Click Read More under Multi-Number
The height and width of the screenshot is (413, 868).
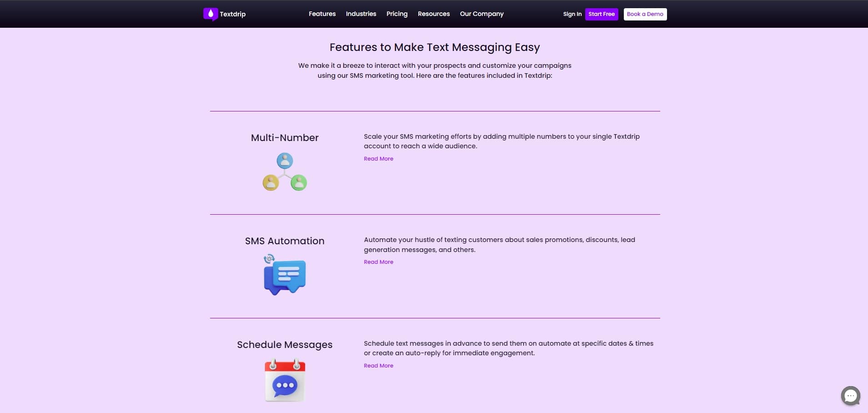pyautogui.click(x=378, y=158)
